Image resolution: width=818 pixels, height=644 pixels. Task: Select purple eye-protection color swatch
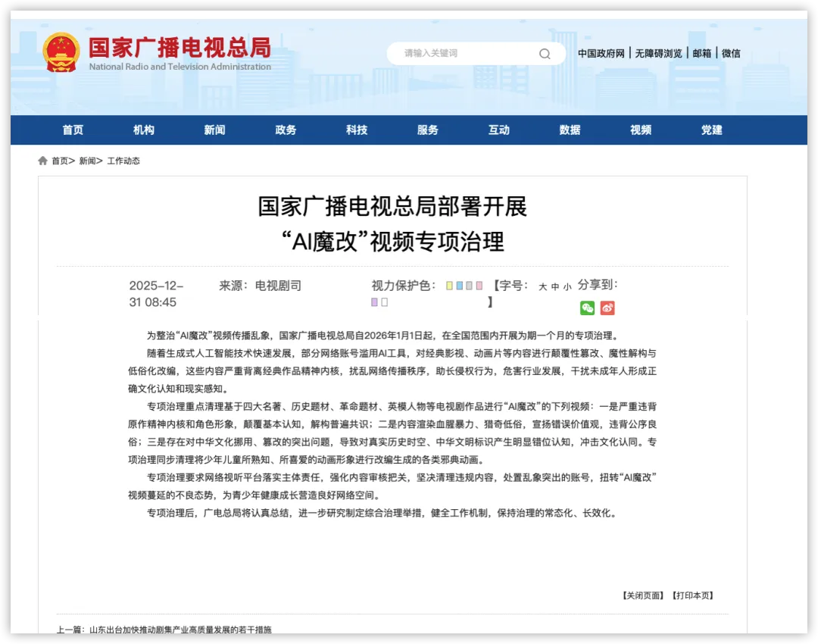tap(374, 302)
